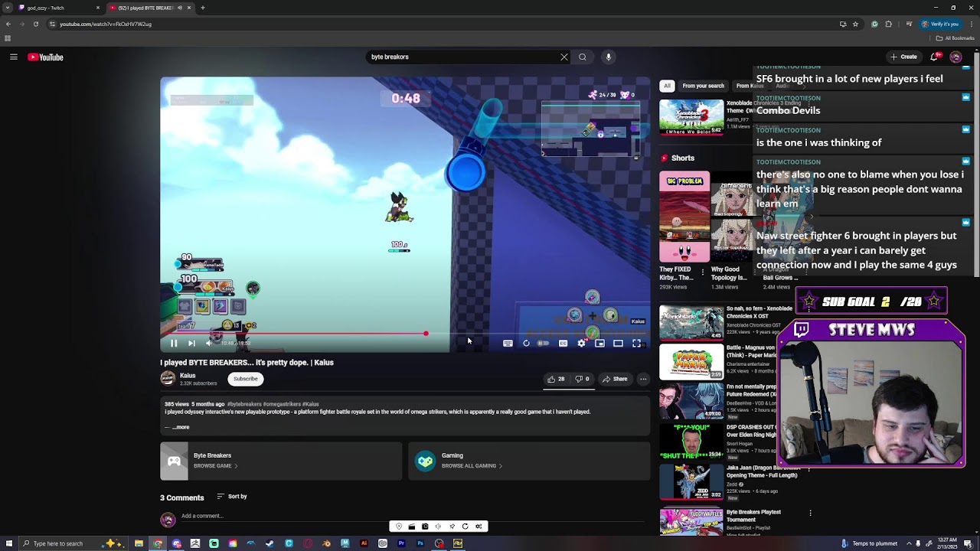980x551 pixels.
Task: Open more actions next to Share
Action: pos(643,379)
